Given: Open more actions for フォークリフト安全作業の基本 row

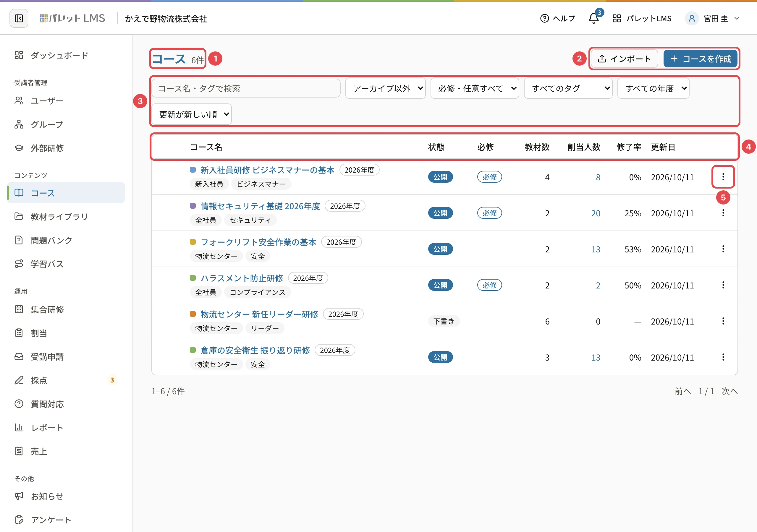Looking at the screenshot, I should tap(723, 249).
